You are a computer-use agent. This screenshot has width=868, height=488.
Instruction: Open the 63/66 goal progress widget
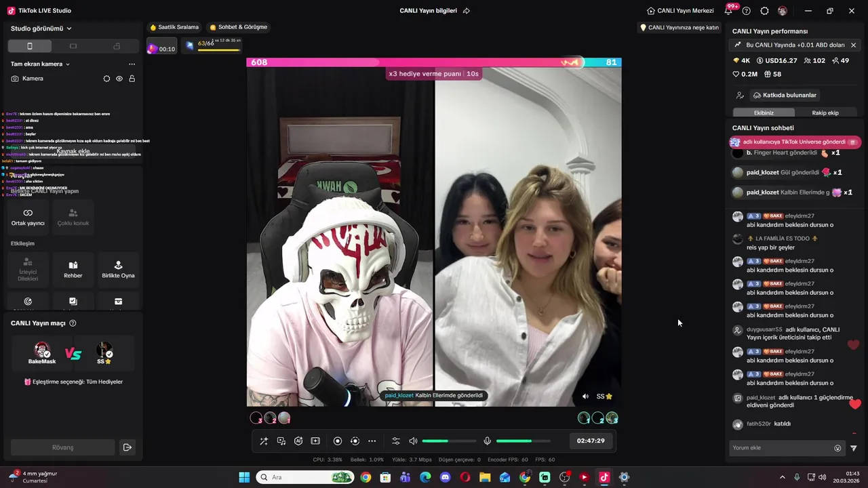(x=213, y=46)
